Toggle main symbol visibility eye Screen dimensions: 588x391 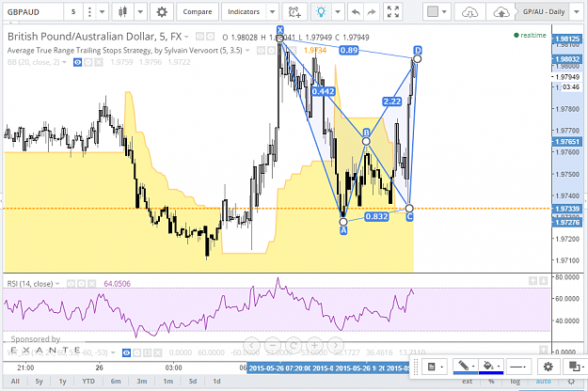199,37
